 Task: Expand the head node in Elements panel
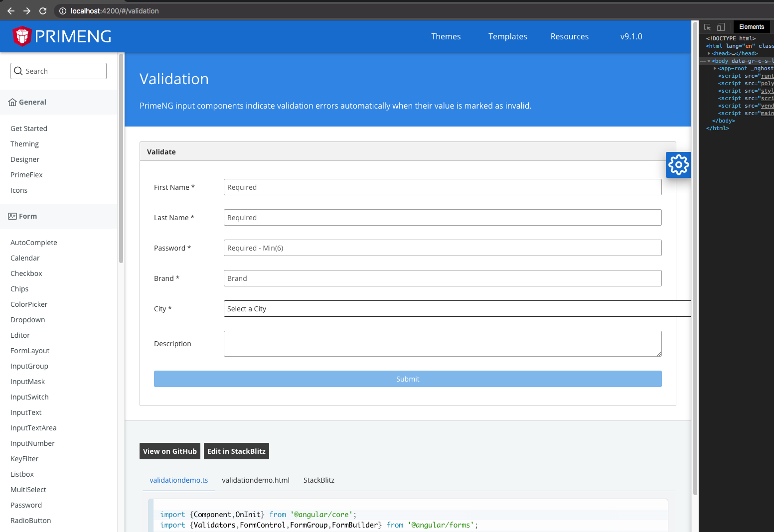tap(709, 53)
